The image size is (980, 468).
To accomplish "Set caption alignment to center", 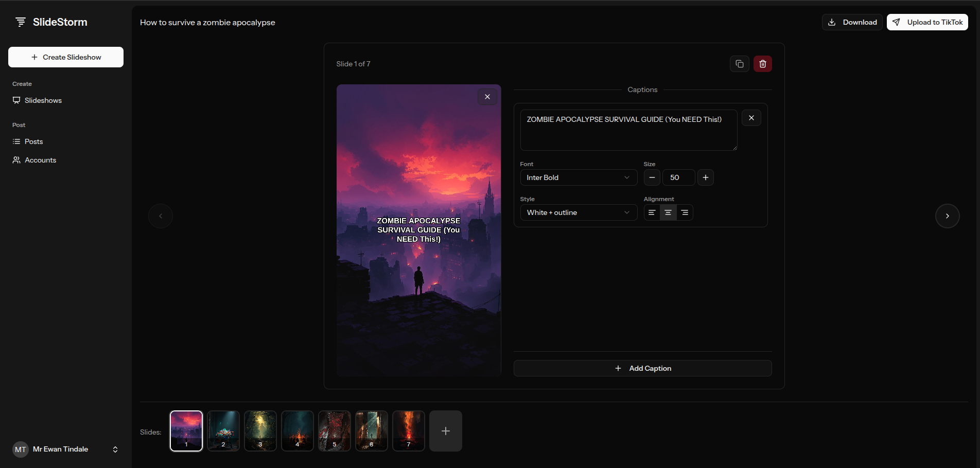I will pyautogui.click(x=668, y=212).
